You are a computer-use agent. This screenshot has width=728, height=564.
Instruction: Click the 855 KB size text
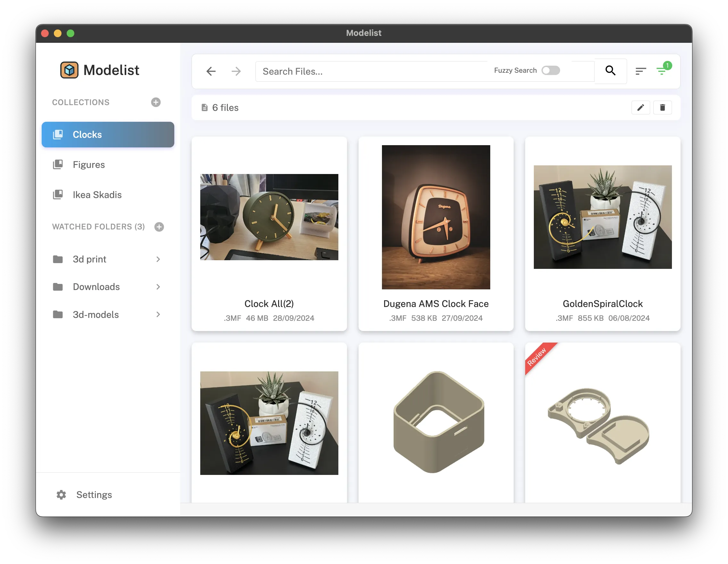pos(591,318)
